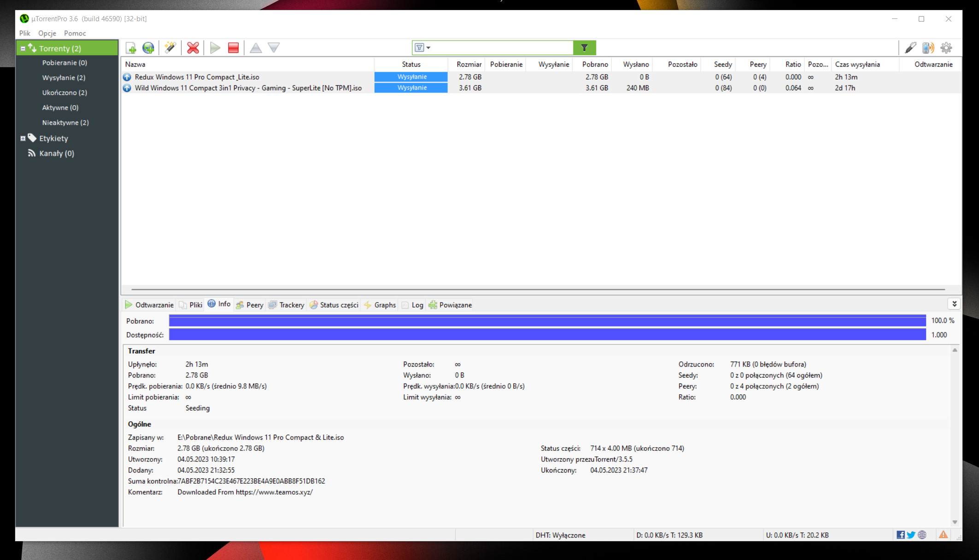
Task: Click the Add Torrent from URL icon
Action: [148, 48]
